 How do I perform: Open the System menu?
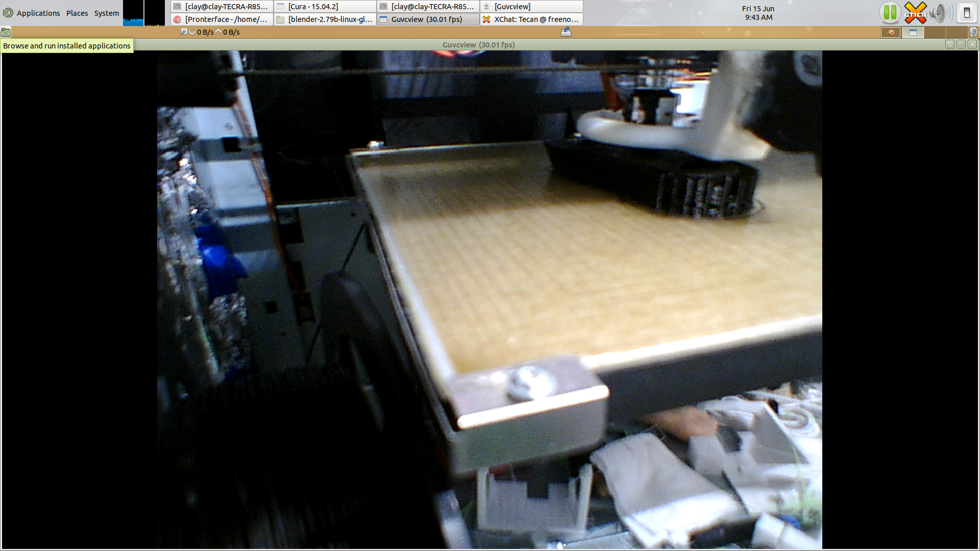(x=106, y=13)
